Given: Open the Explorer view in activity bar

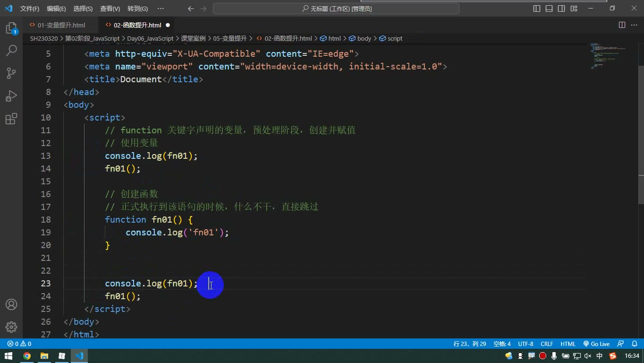Looking at the screenshot, I should pos(11,28).
